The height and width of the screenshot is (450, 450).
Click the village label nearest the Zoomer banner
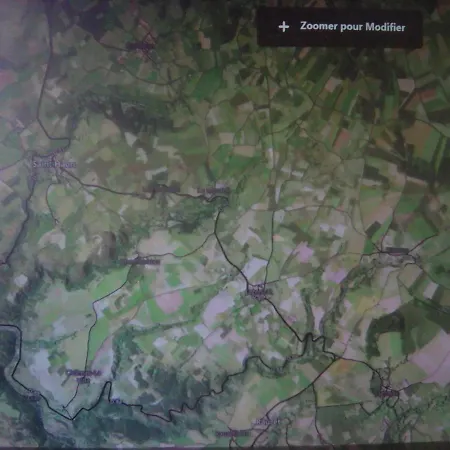(x=140, y=46)
